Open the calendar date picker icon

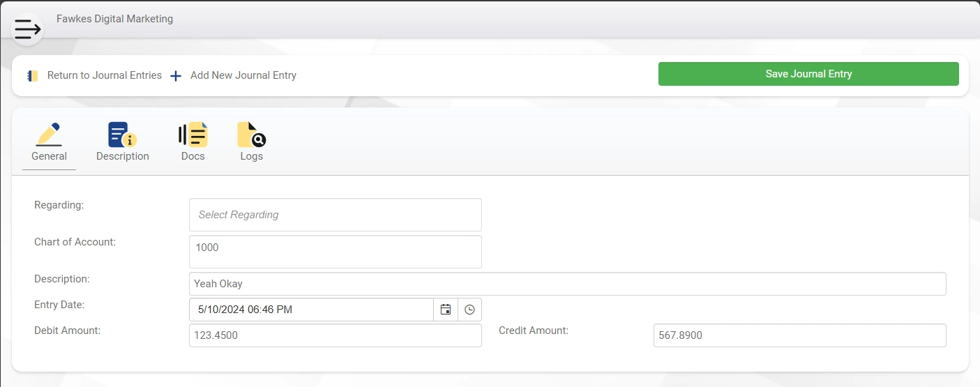point(446,310)
